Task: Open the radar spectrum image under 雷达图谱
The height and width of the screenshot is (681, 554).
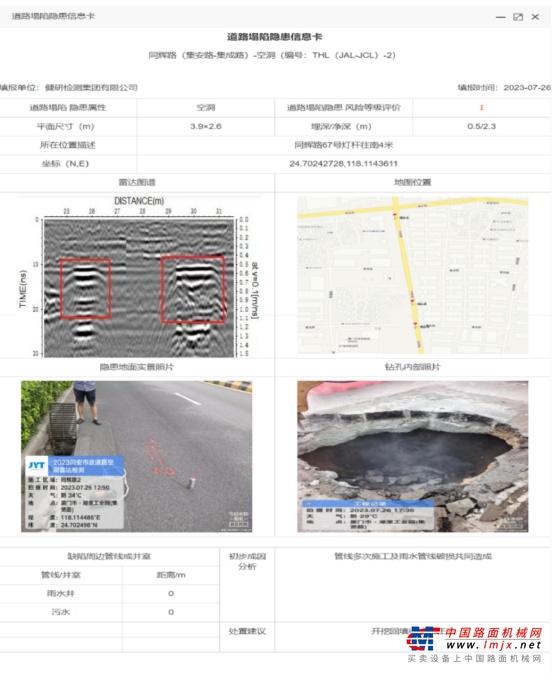Action: [138, 277]
